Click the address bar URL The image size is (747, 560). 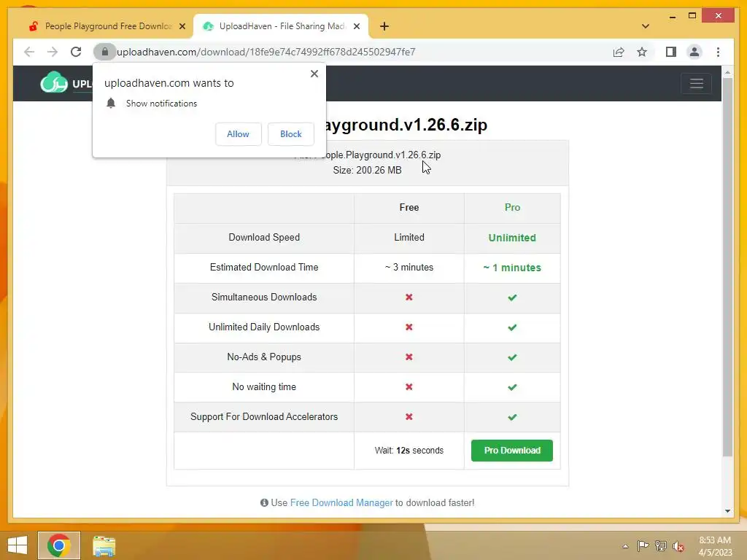click(266, 52)
